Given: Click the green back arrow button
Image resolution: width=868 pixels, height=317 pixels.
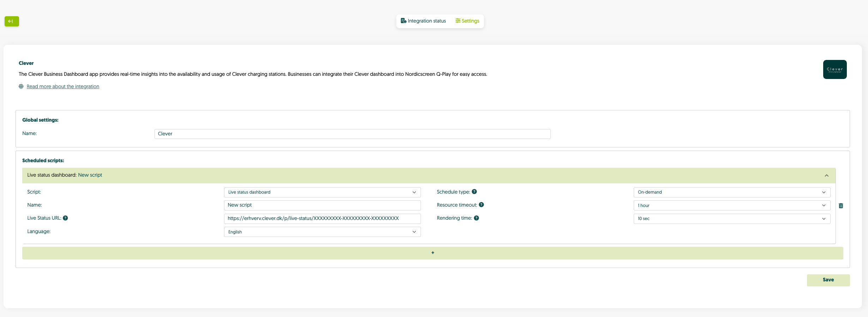Looking at the screenshot, I should (x=12, y=22).
